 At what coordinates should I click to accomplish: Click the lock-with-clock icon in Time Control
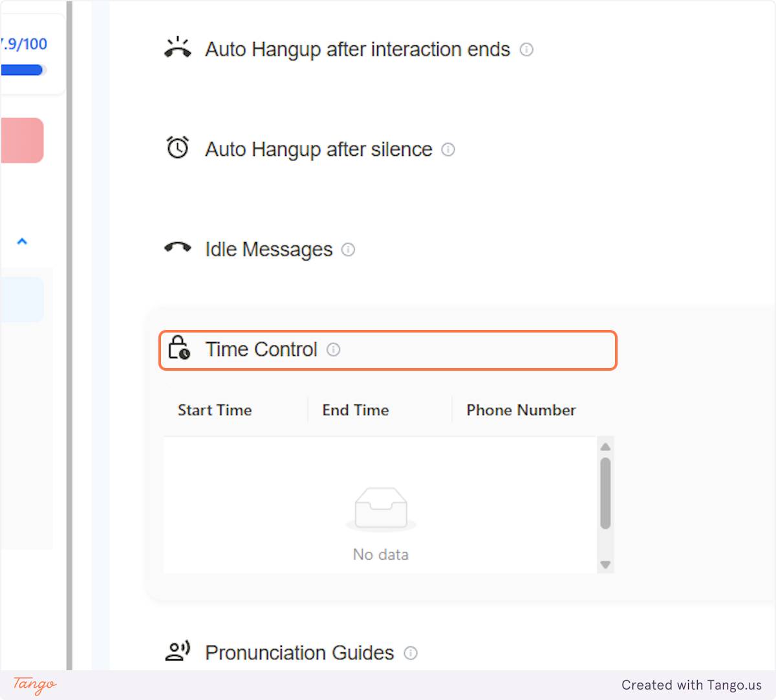(178, 348)
